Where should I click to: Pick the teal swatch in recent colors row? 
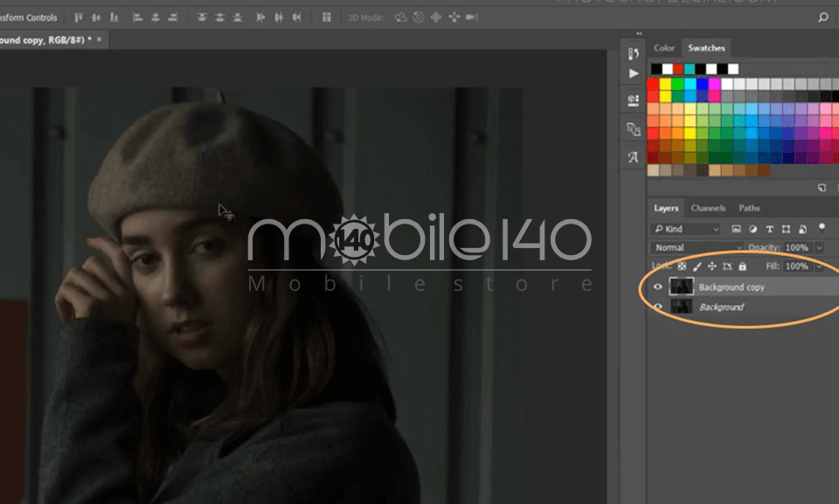coord(690,69)
